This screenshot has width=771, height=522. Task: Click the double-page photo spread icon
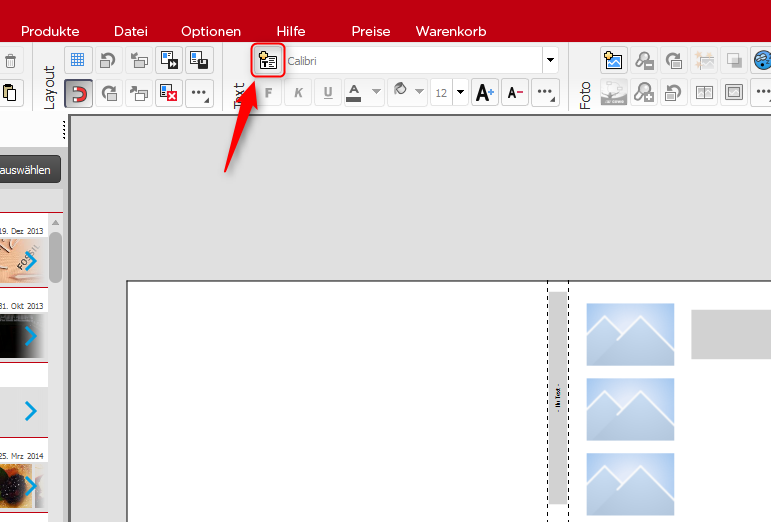pyautogui.click(x=704, y=92)
